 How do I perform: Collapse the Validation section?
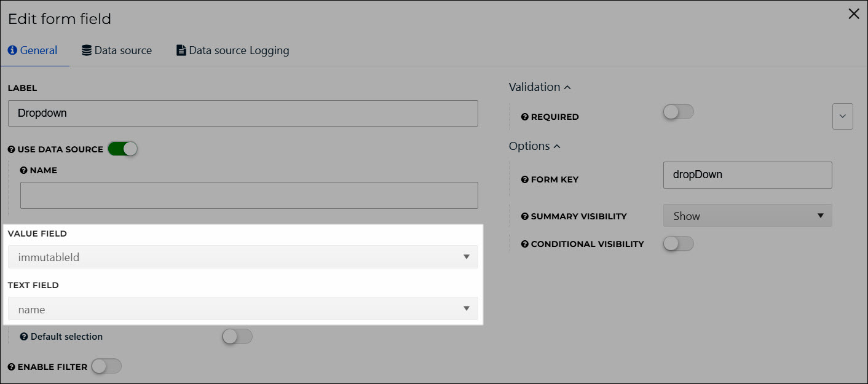coord(540,87)
